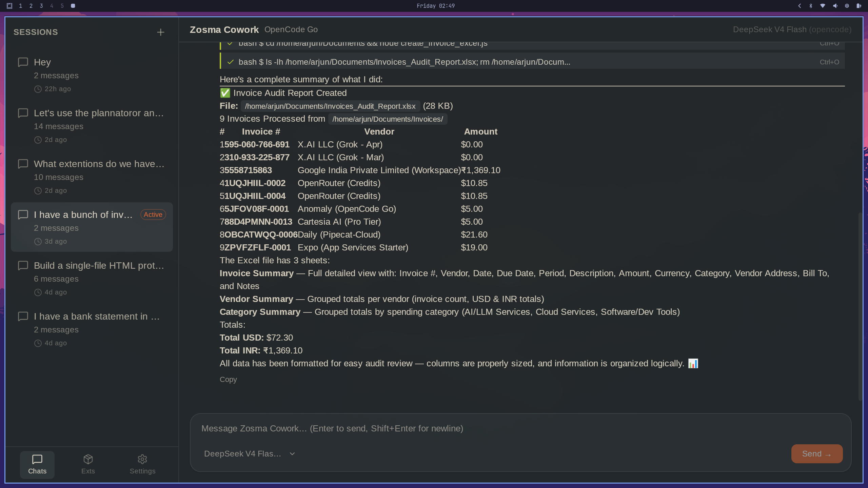868x488 pixels.
Task: Click invoice number 310-933-225-877
Action: pyautogui.click(x=257, y=157)
